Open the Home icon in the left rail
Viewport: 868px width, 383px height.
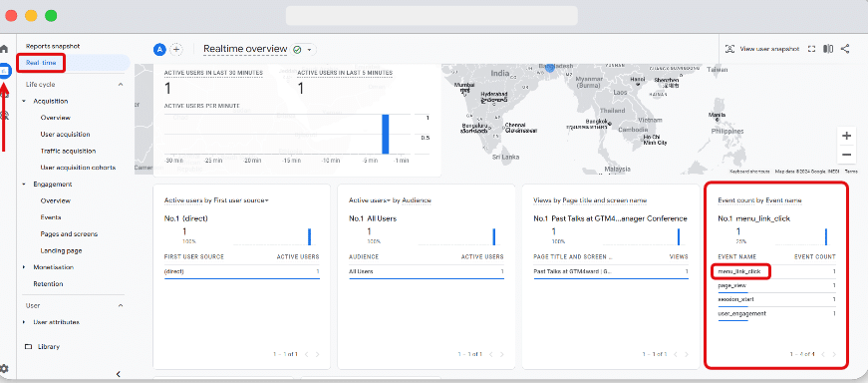click(x=4, y=49)
